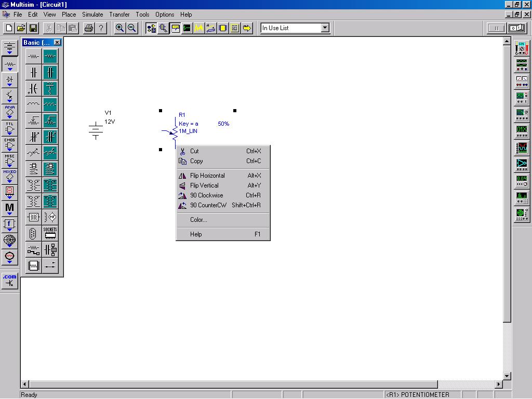Open an existing circuit file
This screenshot has height=399, width=532.
pos(21,28)
